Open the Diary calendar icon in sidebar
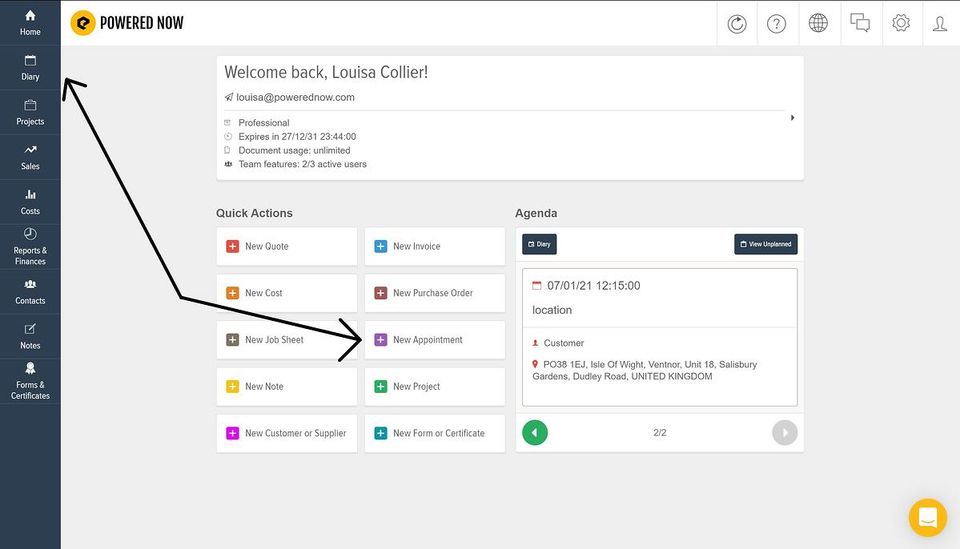Viewport: 960px width, 549px height. 30,61
